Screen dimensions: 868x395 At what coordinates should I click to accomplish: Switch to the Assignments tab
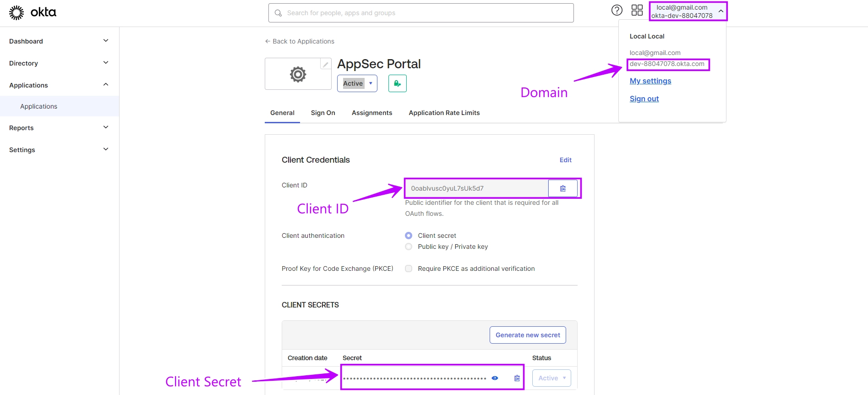[x=371, y=113]
